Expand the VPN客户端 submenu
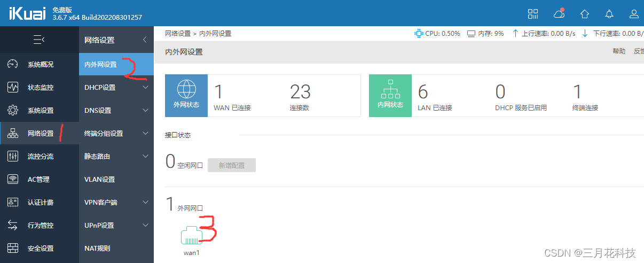 point(146,203)
